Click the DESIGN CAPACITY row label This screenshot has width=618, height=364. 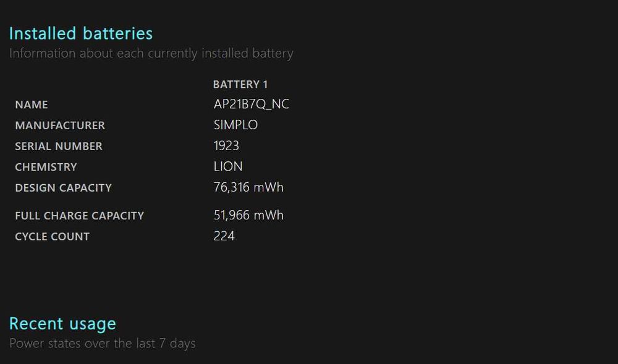point(64,188)
